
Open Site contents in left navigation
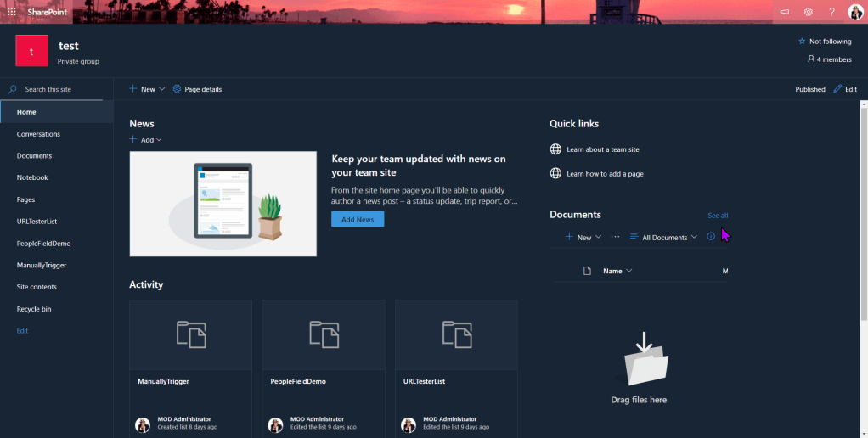37,287
